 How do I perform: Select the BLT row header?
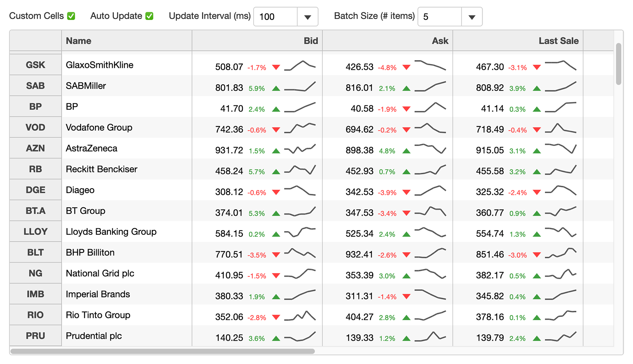35,252
